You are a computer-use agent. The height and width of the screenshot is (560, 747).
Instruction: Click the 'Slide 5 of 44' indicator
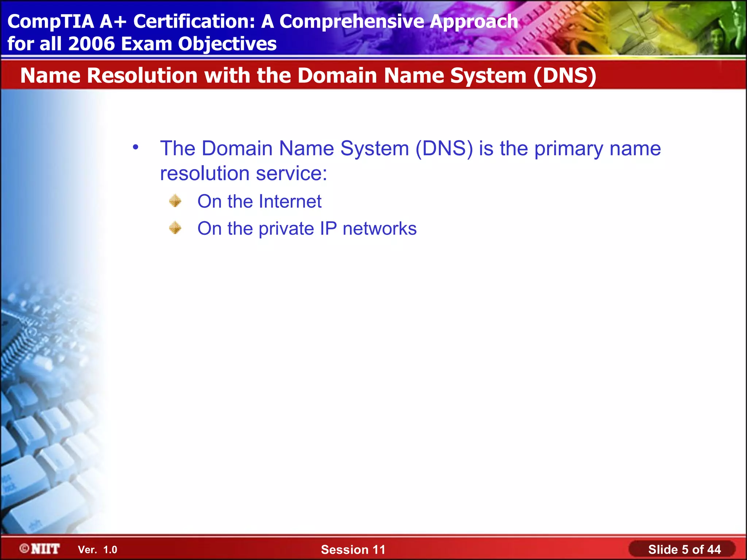684,549
